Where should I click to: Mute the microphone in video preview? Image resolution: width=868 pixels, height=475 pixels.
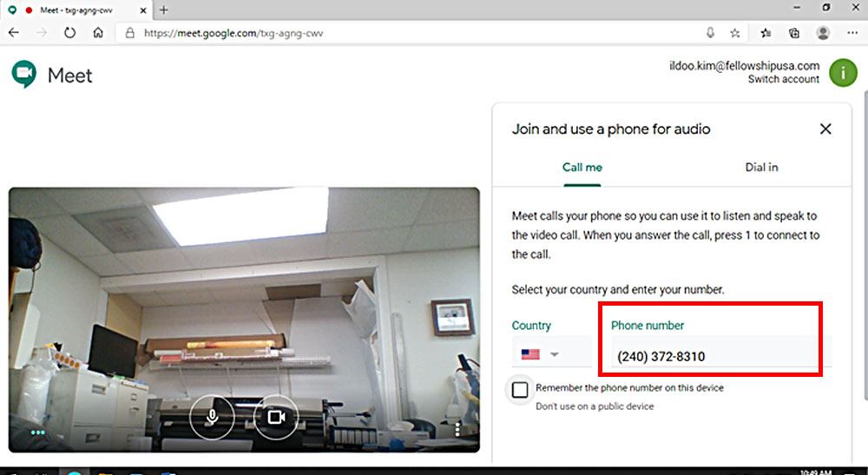pyautogui.click(x=212, y=418)
